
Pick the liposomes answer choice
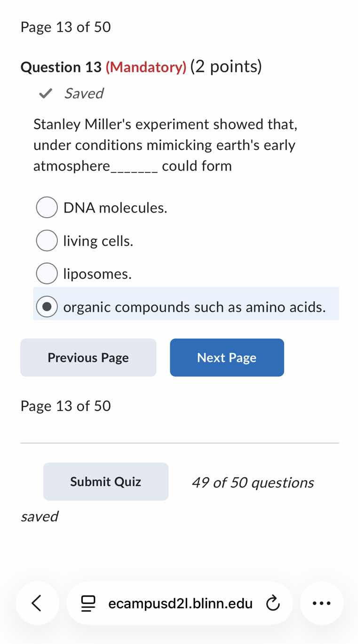47,273
